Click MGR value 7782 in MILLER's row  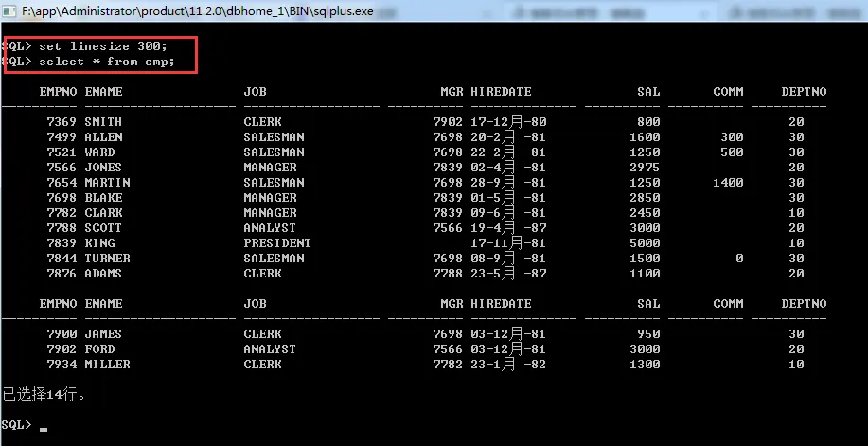point(448,364)
